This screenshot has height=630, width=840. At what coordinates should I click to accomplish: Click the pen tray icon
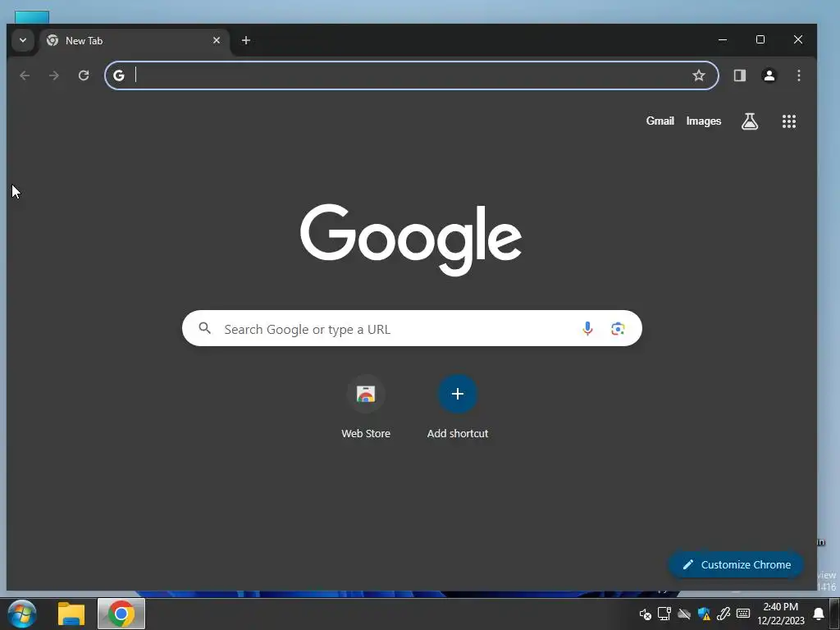pos(724,614)
